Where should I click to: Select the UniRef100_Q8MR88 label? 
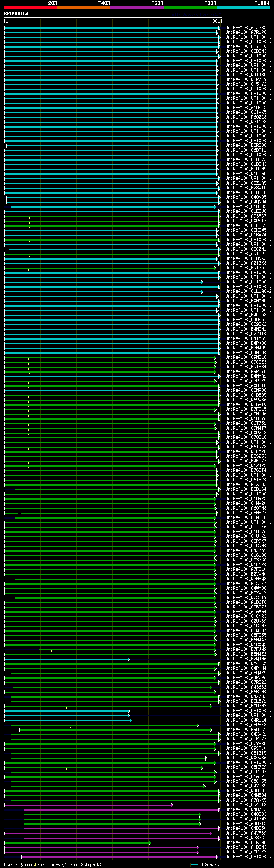(246, 390)
